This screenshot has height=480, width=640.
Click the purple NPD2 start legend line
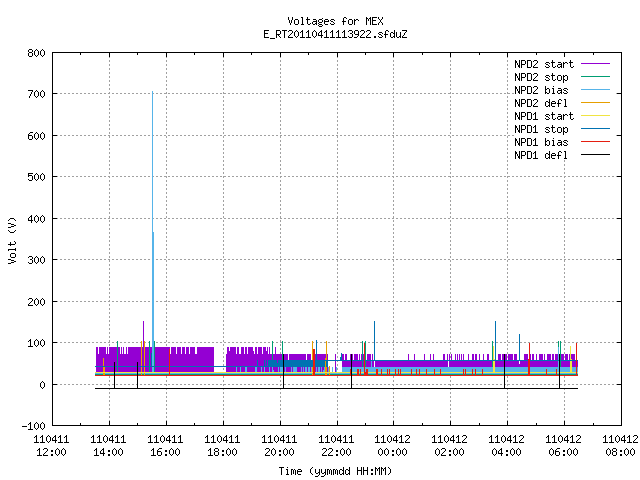(x=595, y=64)
